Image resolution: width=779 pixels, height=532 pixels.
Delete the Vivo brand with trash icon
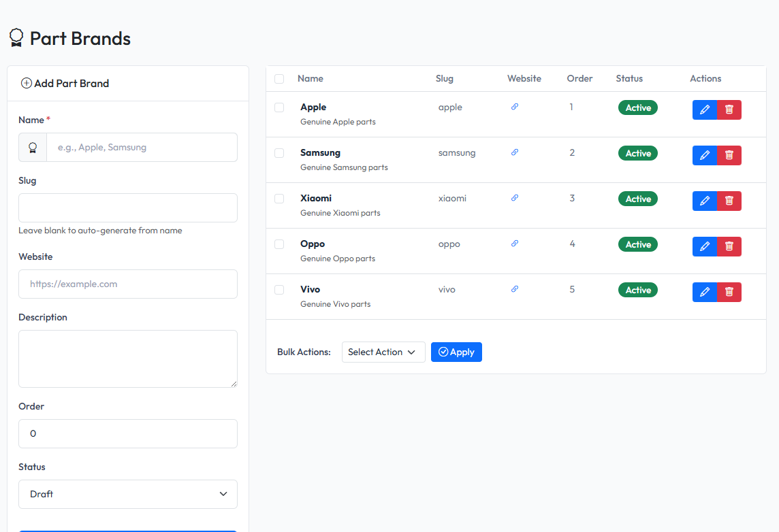729,292
